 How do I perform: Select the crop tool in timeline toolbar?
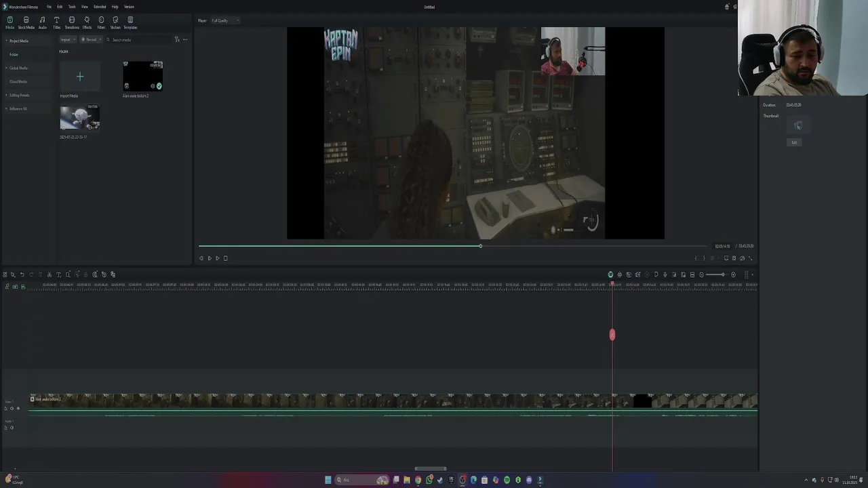[68, 274]
